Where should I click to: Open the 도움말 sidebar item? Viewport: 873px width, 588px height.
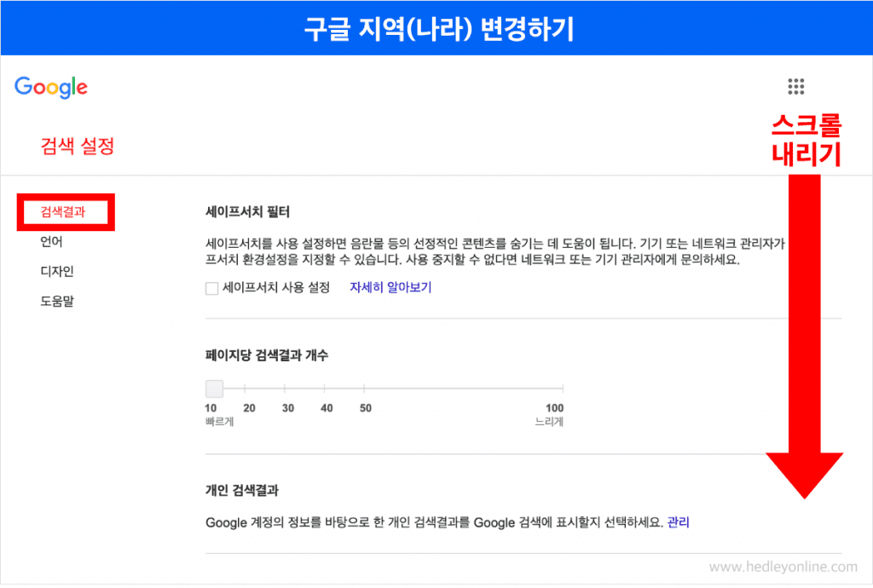click(57, 301)
